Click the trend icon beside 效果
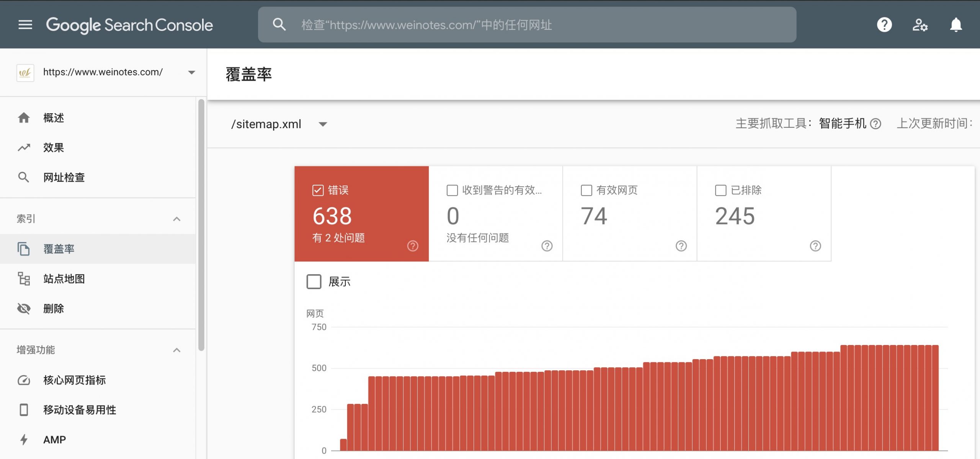 (24, 148)
